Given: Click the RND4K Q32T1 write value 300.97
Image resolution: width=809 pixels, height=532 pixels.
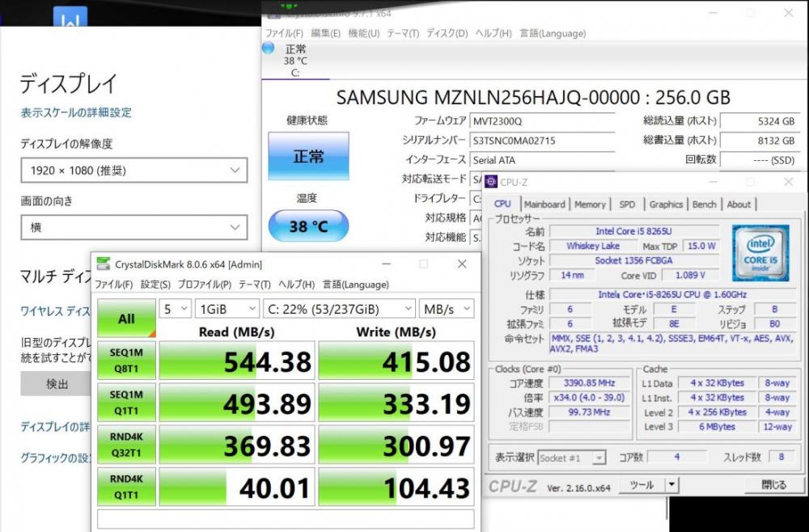Looking at the screenshot, I should click(x=396, y=445).
